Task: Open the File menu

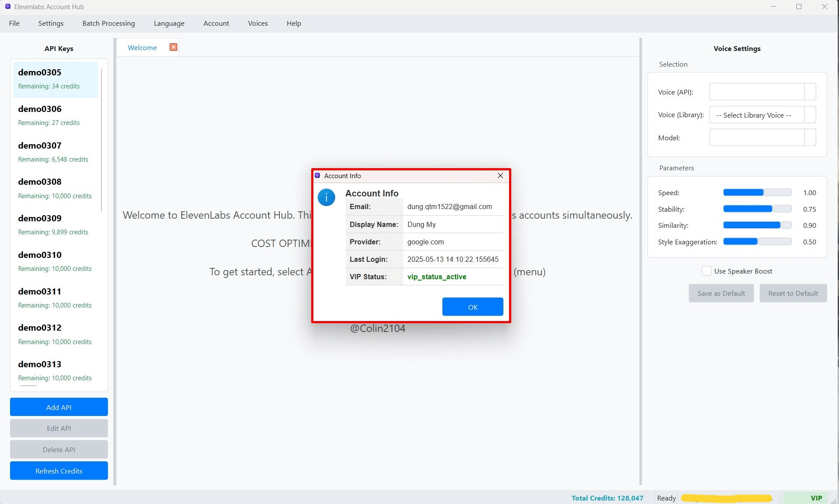Action: point(14,24)
